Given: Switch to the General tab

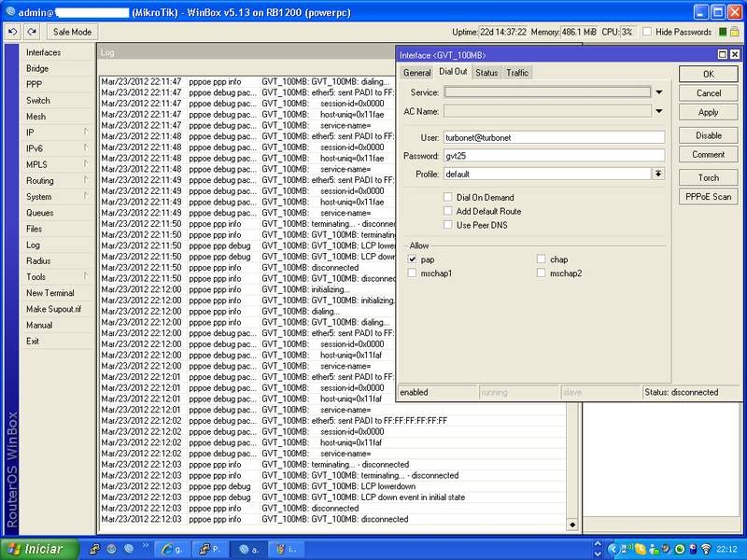Looking at the screenshot, I should pos(416,73).
